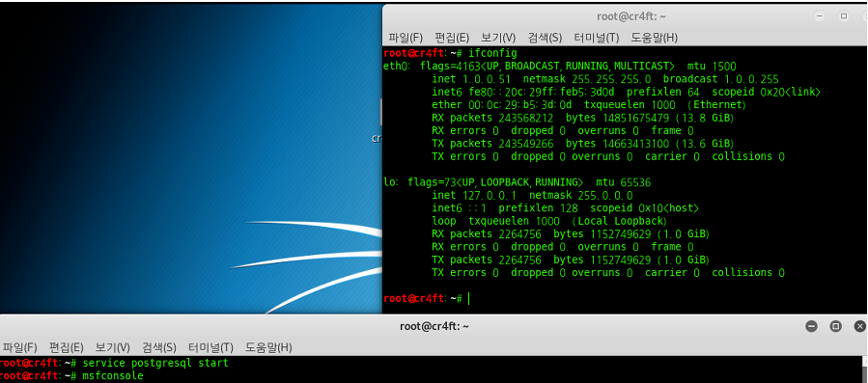Click 'RX packets 243568212' line

[x=583, y=118]
